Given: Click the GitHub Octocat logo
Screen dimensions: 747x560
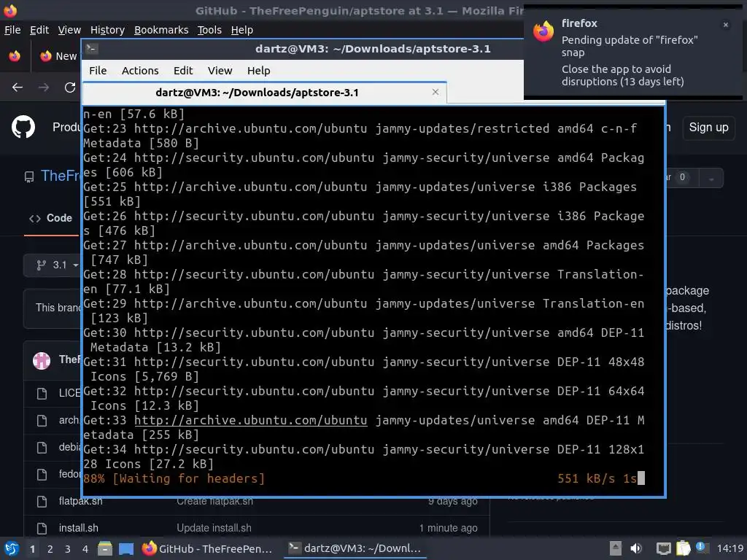Looking at the screenshot, I should coord(23,127).
